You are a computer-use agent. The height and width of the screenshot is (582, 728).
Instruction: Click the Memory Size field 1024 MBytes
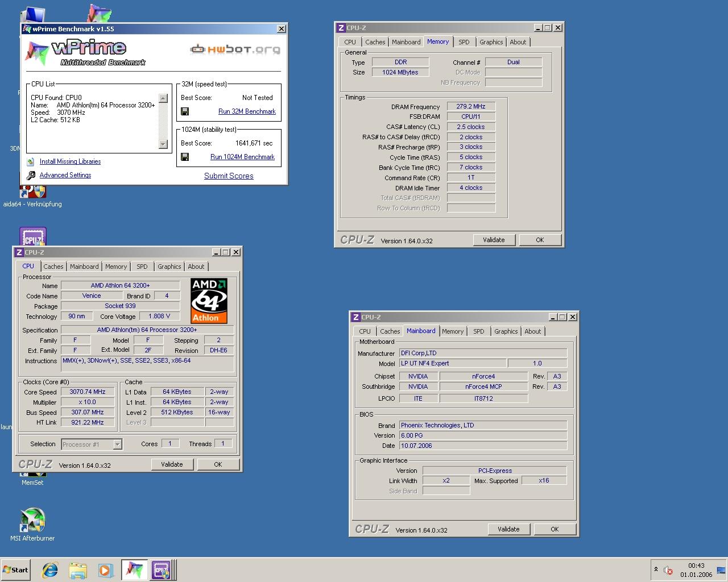[400, 72]
